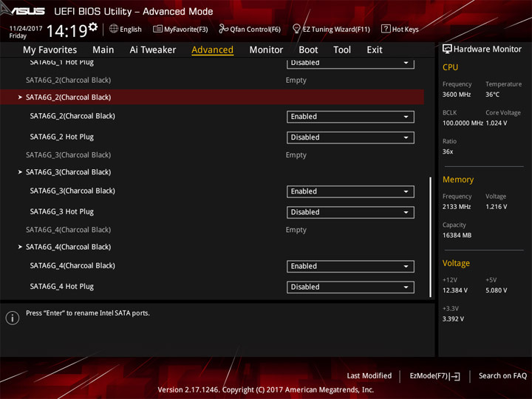Click the Hot Keys question mark icon
532x399 pixels.
(x=386, y=29)
